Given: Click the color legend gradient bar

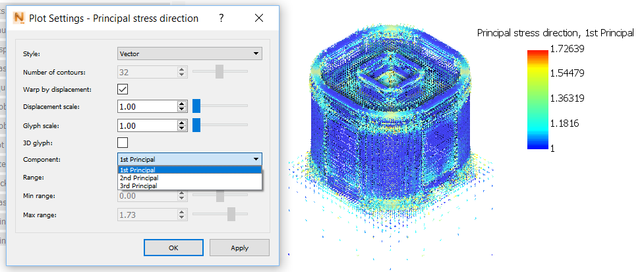Looking at the screenshot, I should tap(538, 99).
